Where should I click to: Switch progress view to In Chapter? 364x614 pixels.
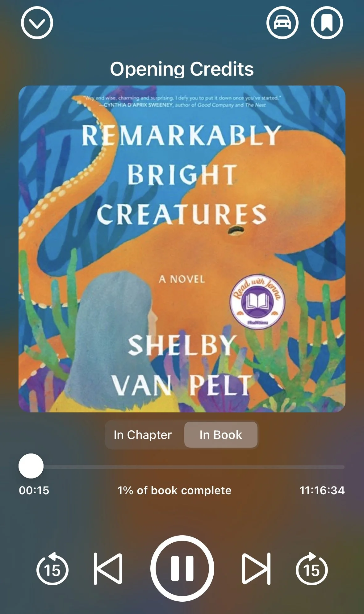click(x=143, y=435)
